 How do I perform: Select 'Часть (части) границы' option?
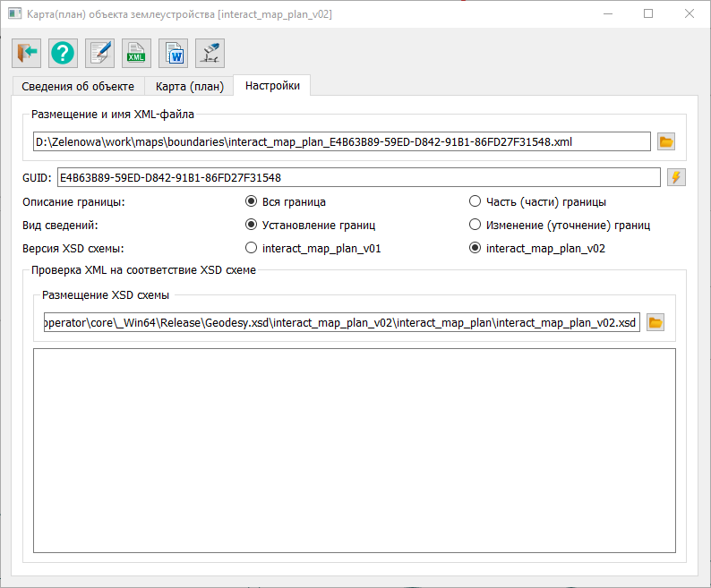click(475, 202)
